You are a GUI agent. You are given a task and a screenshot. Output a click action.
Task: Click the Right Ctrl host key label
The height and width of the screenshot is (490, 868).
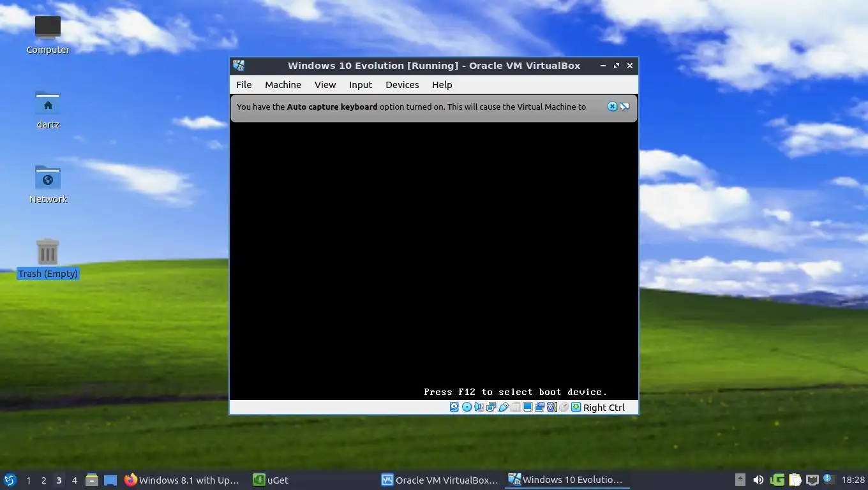tap(604, 408)
